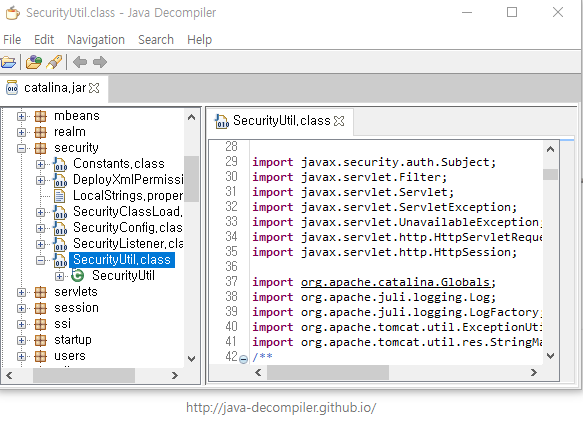Select the SecurityUtil type item
The image size is (583, 423).
(x=123, y=275)
